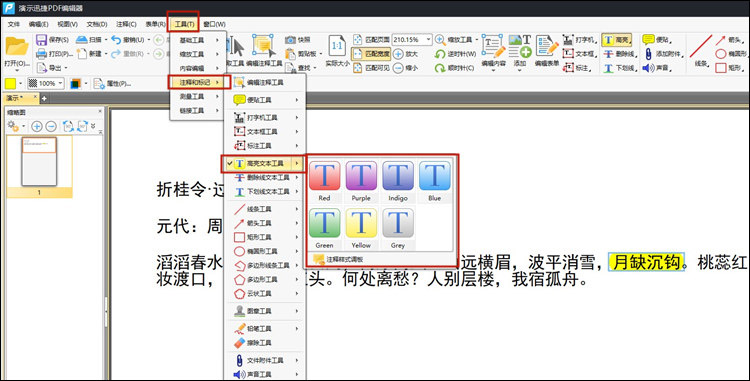Click the Scan (扫描) scanner icon
750x381 pixels.
click(x=81, y=40)
